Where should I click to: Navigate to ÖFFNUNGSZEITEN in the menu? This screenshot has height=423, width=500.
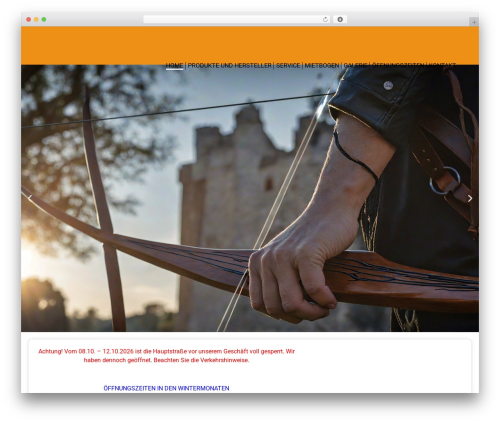pyautogui.click(x=398, y=66)
